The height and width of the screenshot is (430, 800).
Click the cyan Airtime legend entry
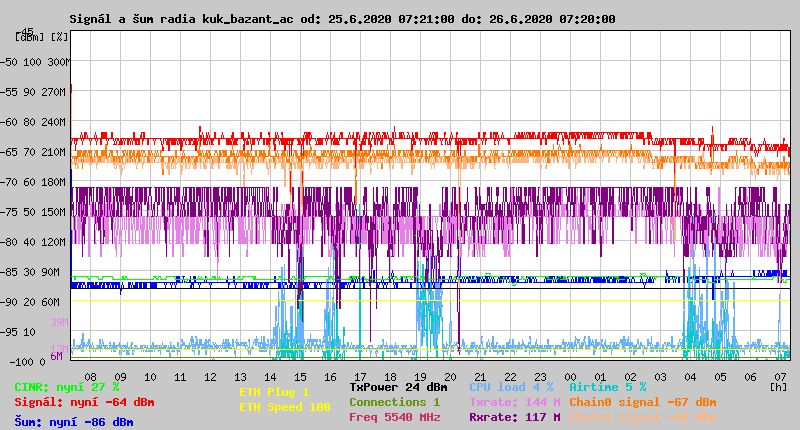[607, 386]
